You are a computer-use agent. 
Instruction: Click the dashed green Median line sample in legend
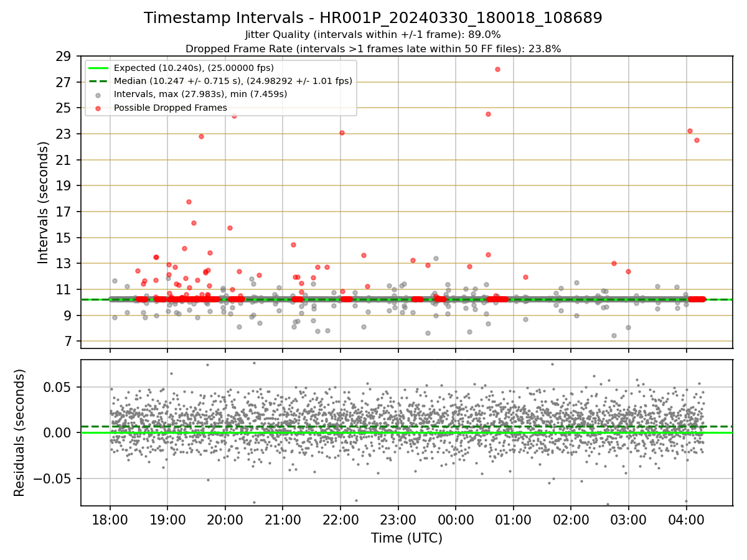98,81
